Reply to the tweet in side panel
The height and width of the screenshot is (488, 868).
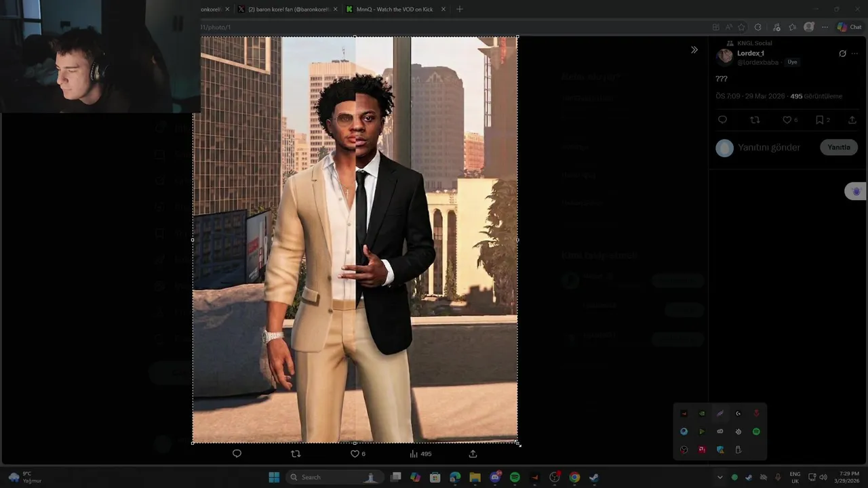[722, 120]
